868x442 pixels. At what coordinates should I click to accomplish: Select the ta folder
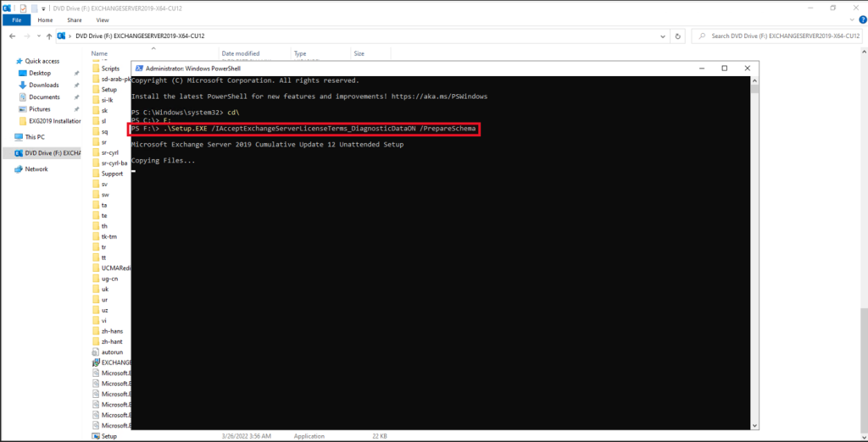pyautogui.click(x=103, y=205)
